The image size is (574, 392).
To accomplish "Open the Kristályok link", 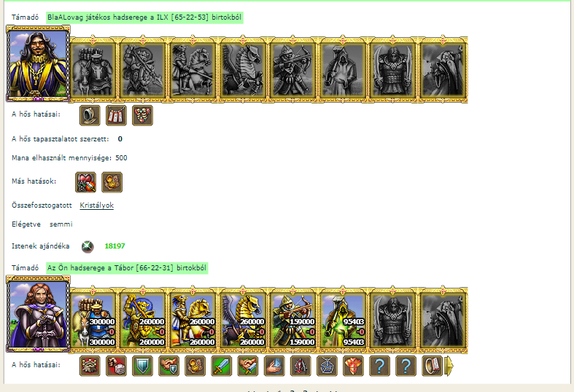I will [97, 205].
